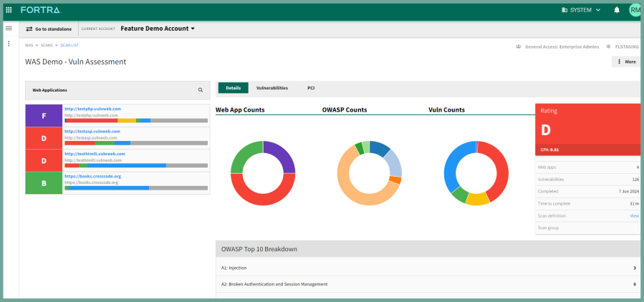The height and width of the screenshot is (302, 644).
Task: Click the severity bar under books.crosscode.org
Action: [136, 188]
